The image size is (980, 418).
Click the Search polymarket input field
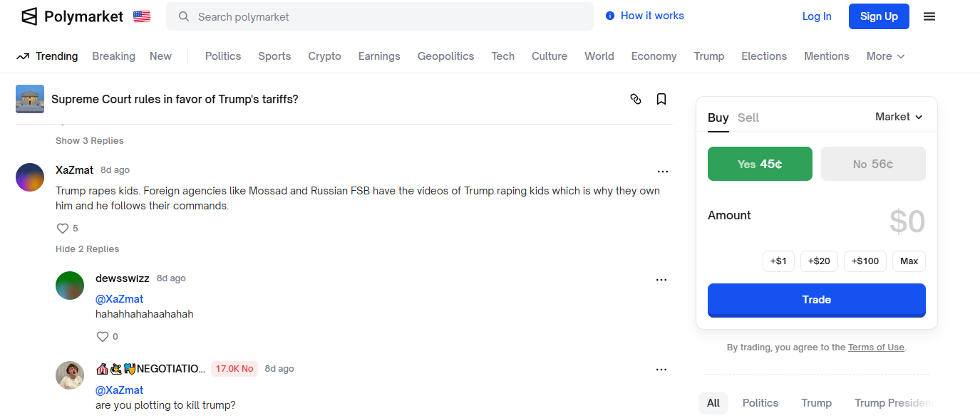[380, 16]
